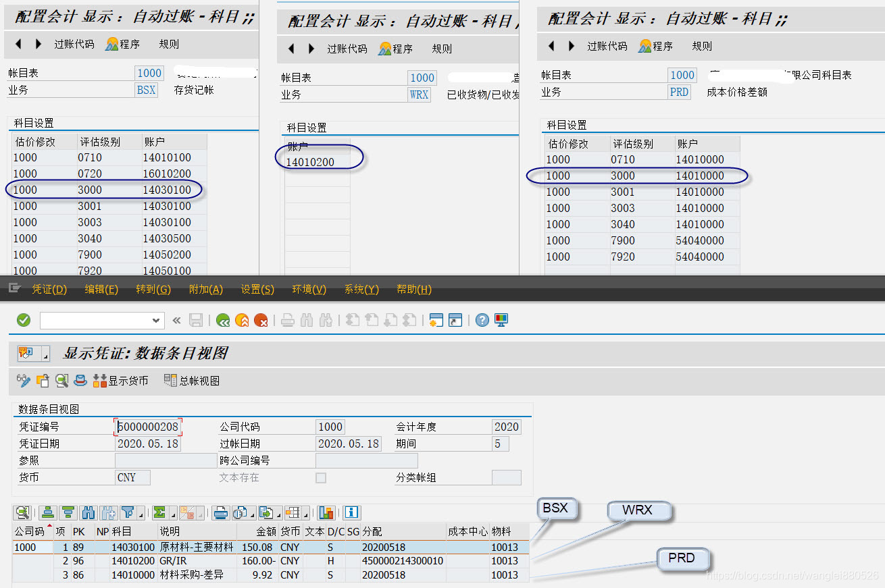Click the Document header hat icon
The image size is (885, 588).
80,381
